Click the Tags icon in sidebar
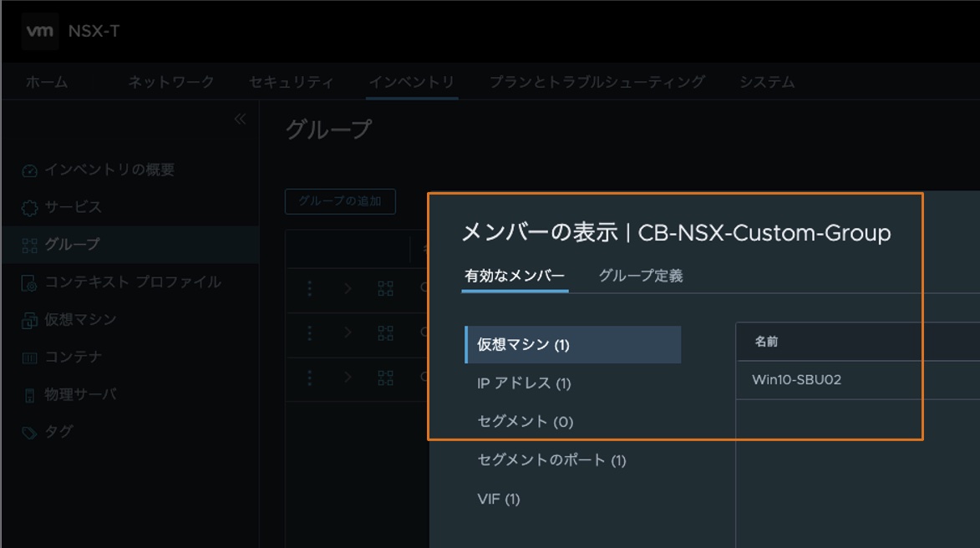This screenshot has height=548, width=980. pos(30,433)
